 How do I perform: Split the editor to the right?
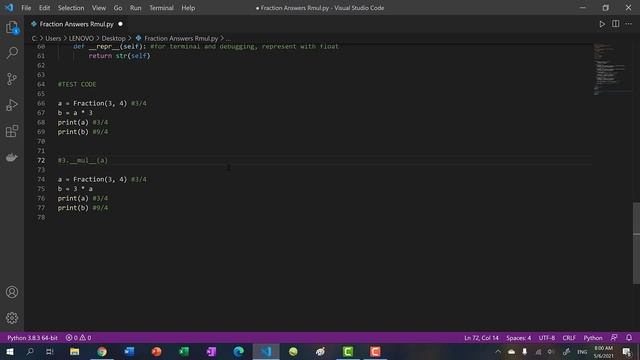pos(616,24)
